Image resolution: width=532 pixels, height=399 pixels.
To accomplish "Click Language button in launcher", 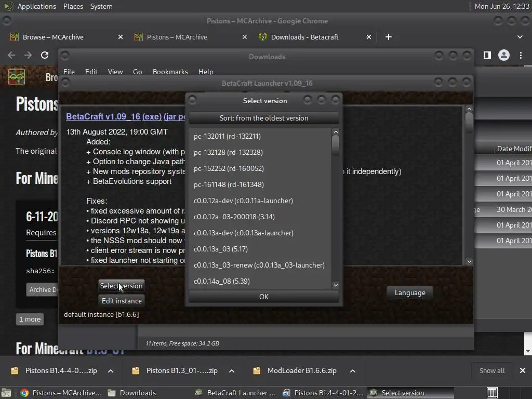I will click(410, 293).
